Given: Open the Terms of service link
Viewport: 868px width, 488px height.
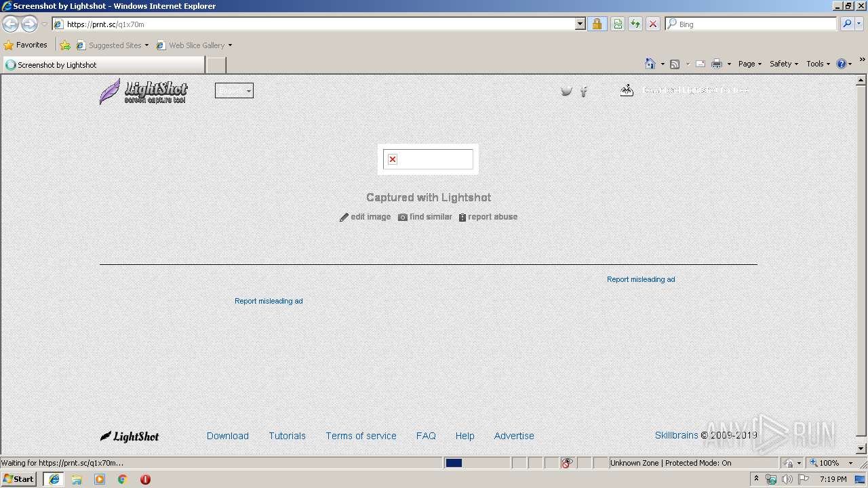Looking at the screenshot, I should 361,436.
